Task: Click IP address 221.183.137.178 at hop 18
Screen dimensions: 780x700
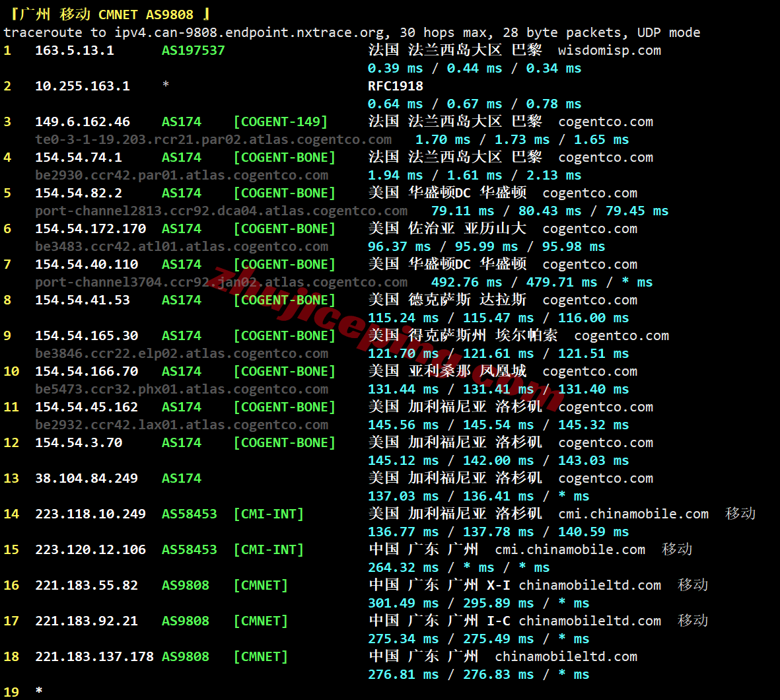Action: coord(94,656)
